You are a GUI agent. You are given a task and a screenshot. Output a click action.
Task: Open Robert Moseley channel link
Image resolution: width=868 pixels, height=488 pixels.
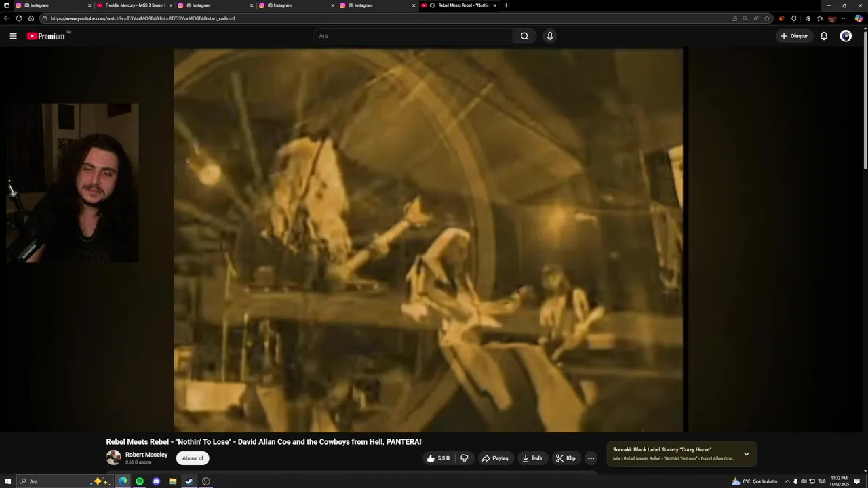pyautogui.click(x=146, y=455)
